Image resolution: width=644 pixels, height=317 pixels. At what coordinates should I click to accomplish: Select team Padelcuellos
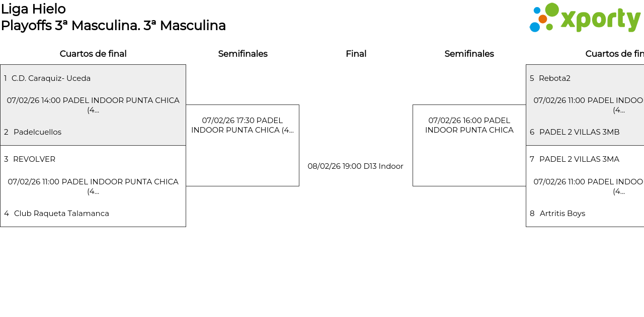click(37, 132)
